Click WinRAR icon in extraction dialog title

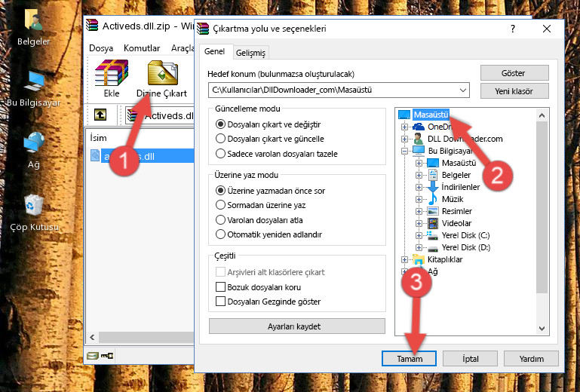(x=203, y=29)
